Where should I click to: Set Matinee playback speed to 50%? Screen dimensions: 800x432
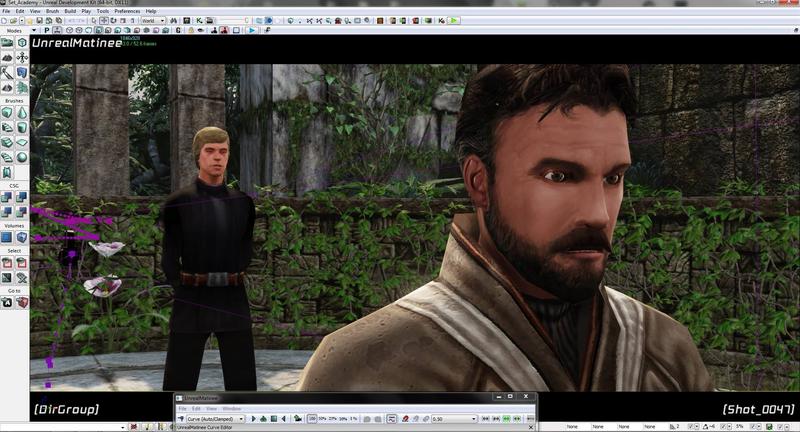click(x=322, y=419)
